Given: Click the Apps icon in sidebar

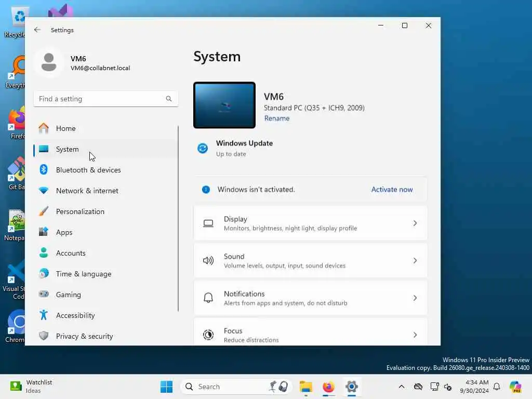Looking at the screenshot, I should click(x=44, y=232).
